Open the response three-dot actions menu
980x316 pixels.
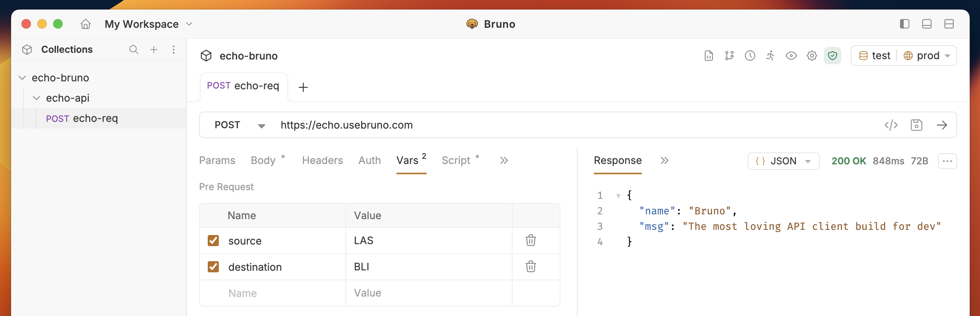pyautogui.click(x=947, y=161)
